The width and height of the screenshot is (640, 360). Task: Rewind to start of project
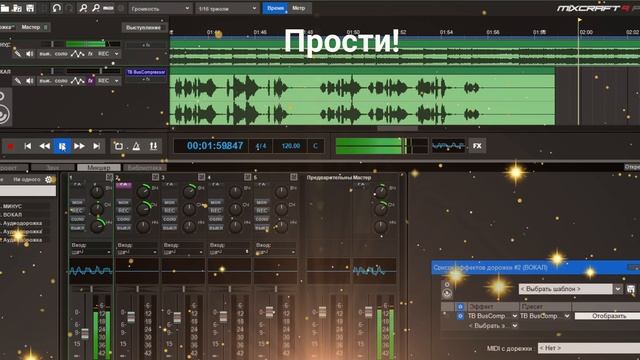pos(28,146)
